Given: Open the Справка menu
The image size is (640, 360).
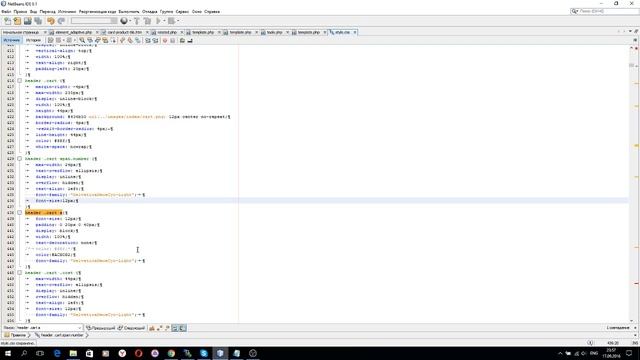Looking at the screenshot, I should coord(212,11).
